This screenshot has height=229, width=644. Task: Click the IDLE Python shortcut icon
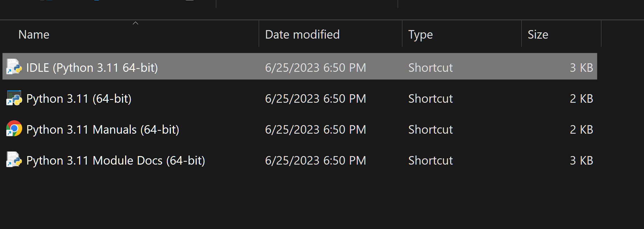click(14, 67)
